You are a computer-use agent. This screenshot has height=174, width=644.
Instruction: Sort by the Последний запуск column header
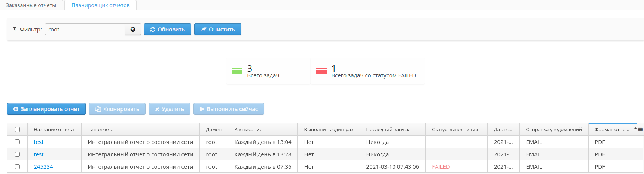pos(387,130)
